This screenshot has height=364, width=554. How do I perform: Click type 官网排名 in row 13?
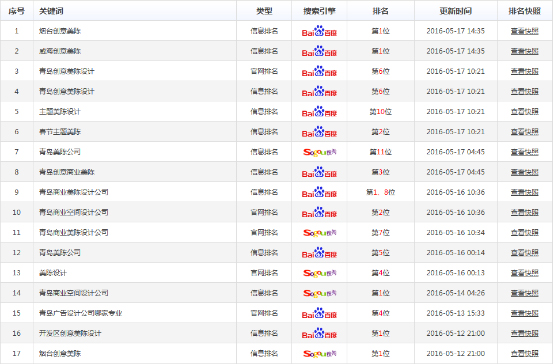pyautogui.click(x=264, y=273)
